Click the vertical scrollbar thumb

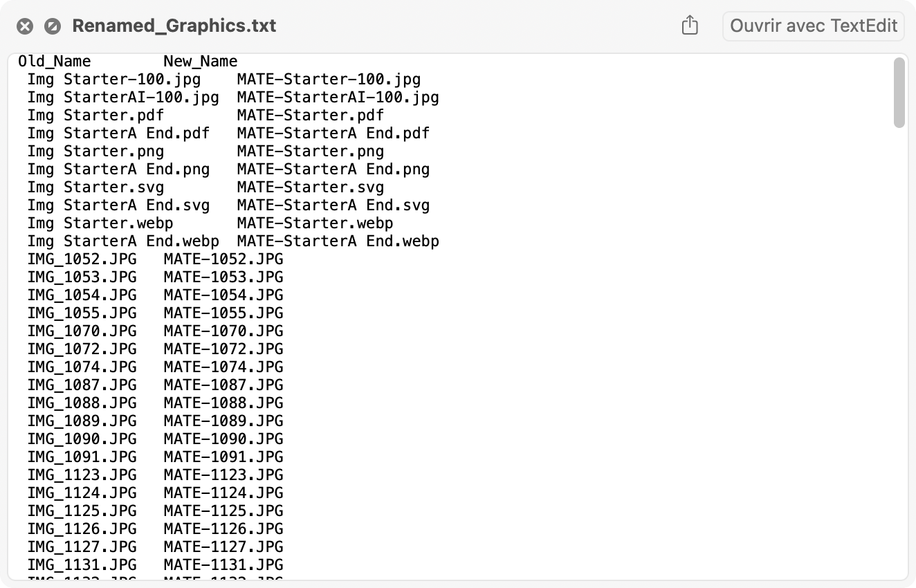tap(899, 92)
